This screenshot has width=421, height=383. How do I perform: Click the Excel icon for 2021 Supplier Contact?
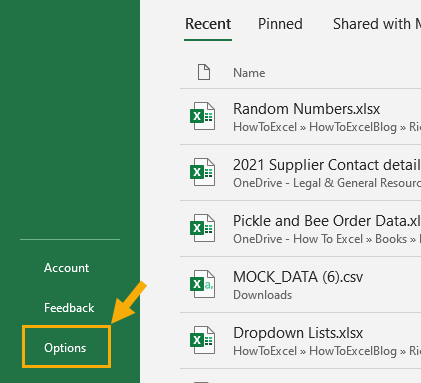202,172
